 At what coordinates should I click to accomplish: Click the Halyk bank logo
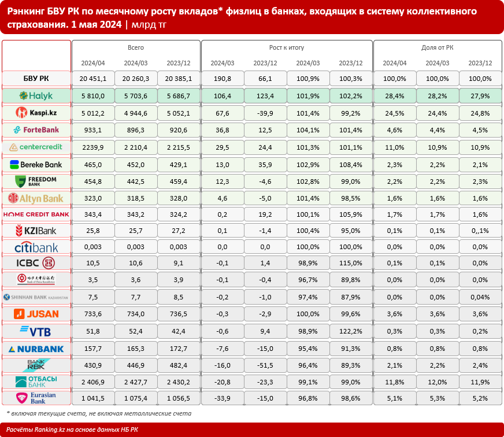coord(36,96)
